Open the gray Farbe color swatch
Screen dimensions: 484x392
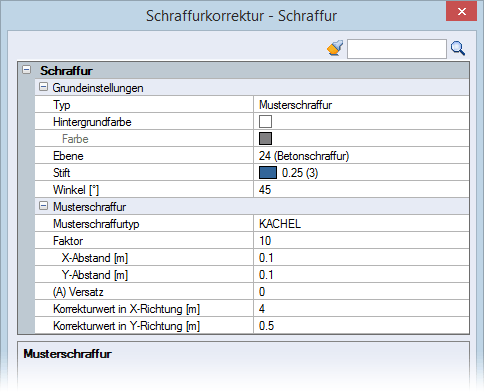pyautogui.click(x=265, y=139)
